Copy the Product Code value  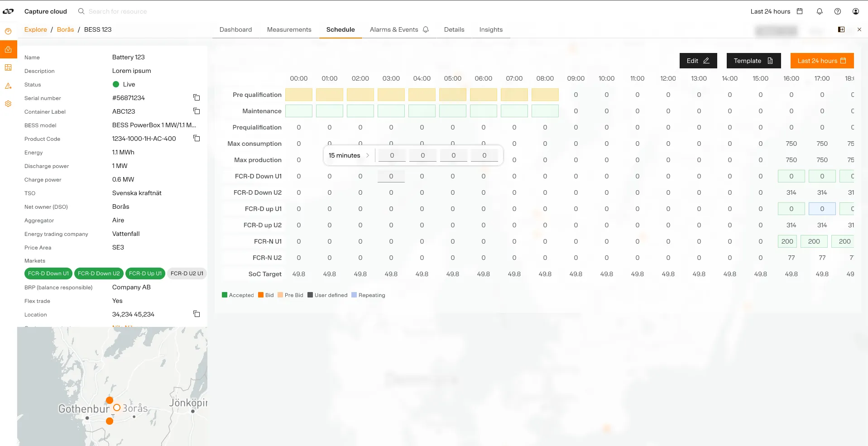point(197,139)
